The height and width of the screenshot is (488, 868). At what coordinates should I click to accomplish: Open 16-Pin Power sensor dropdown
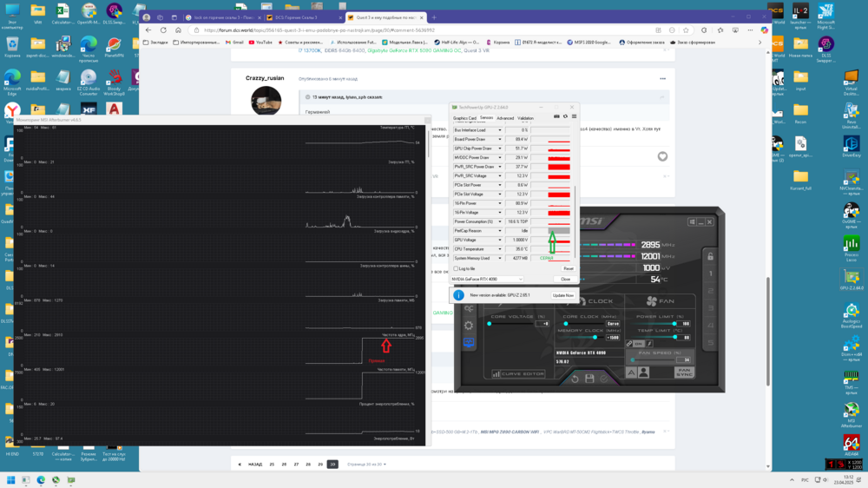499,203
